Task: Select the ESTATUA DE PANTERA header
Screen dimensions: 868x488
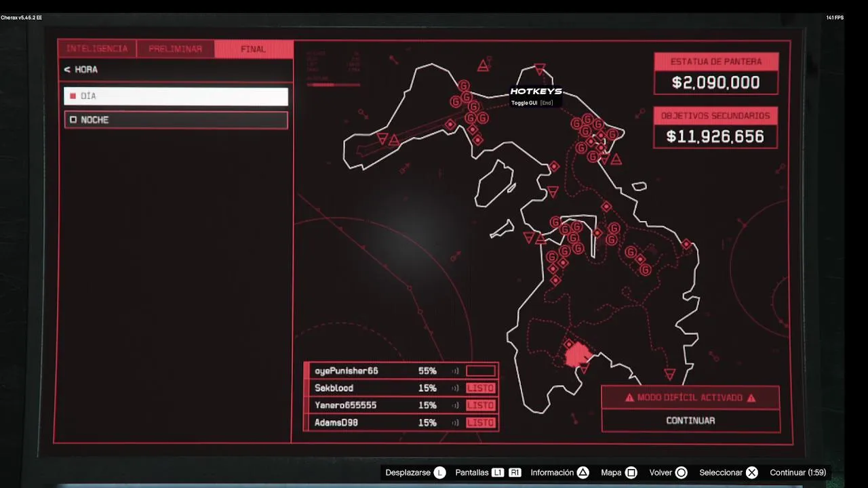Action: tap(716, 61)
